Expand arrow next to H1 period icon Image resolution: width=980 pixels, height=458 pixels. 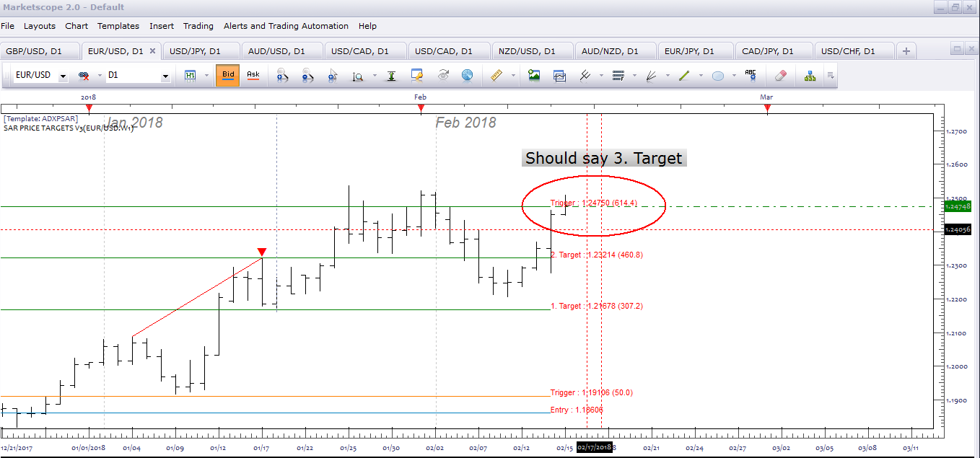[x=206, y=75]
